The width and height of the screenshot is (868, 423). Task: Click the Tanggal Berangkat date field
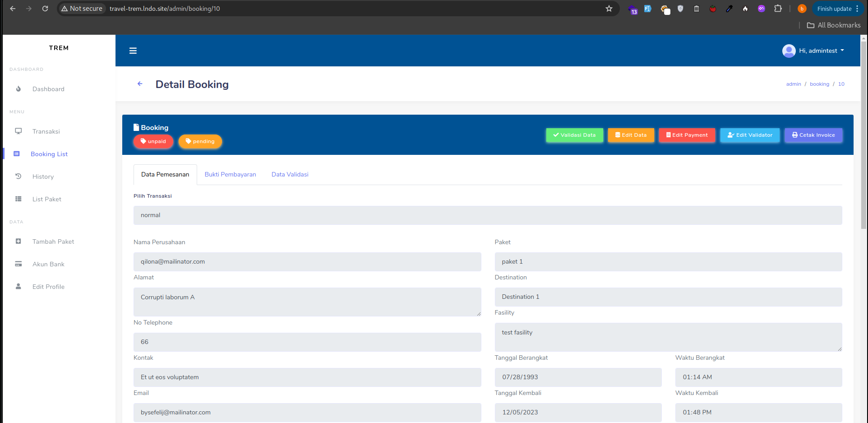coord(578,377)
